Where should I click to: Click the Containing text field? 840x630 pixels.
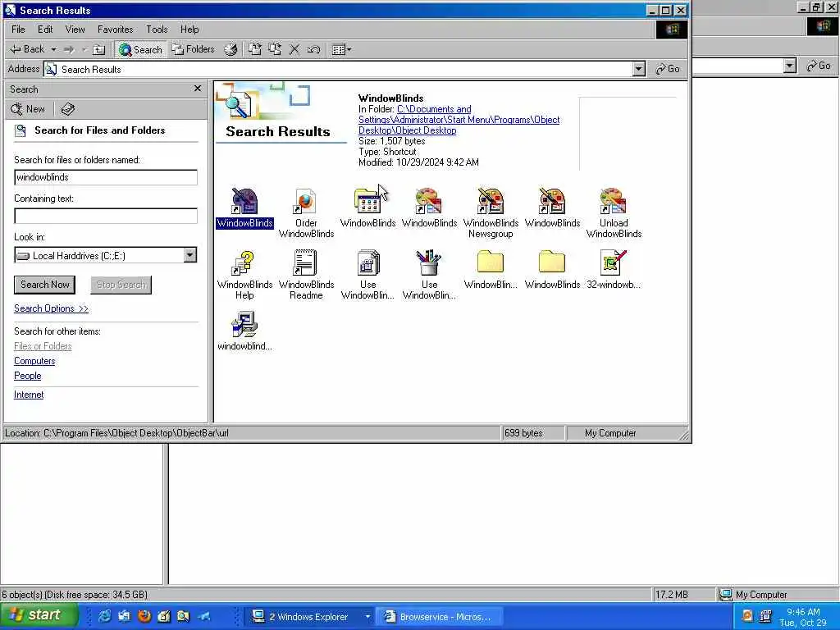point(106,216)
